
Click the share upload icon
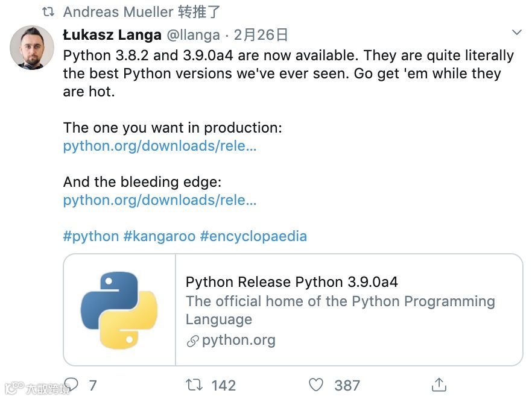point(439,385)
